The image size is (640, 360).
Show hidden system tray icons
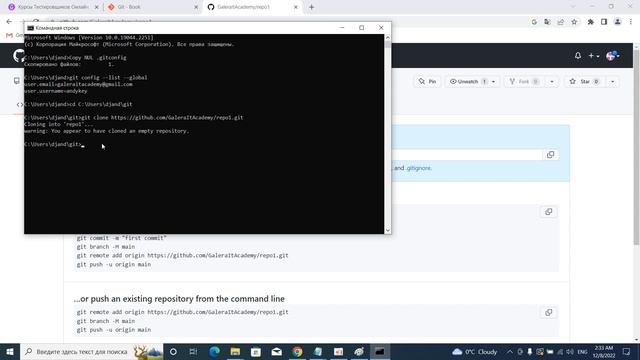[x=510, y=351]
